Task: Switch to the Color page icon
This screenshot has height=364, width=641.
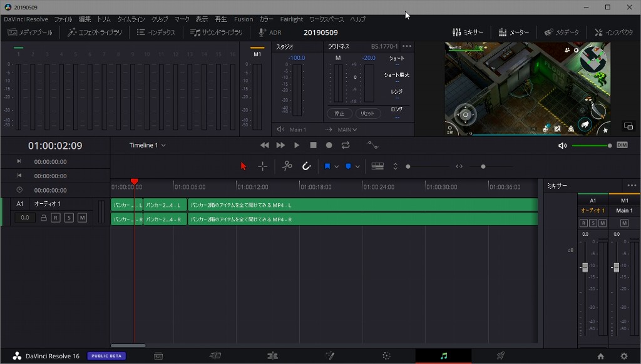Action: pos(386,356)
